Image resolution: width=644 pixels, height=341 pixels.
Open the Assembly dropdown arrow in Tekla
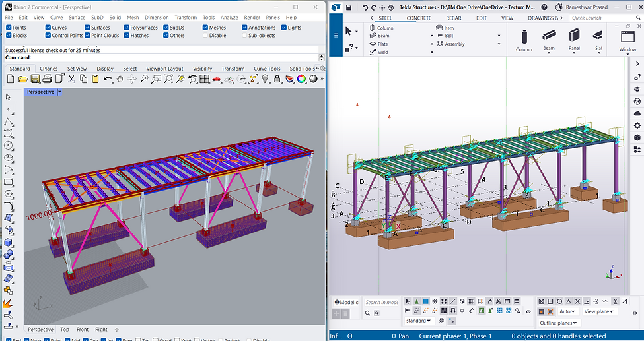[x=499, y=44]
